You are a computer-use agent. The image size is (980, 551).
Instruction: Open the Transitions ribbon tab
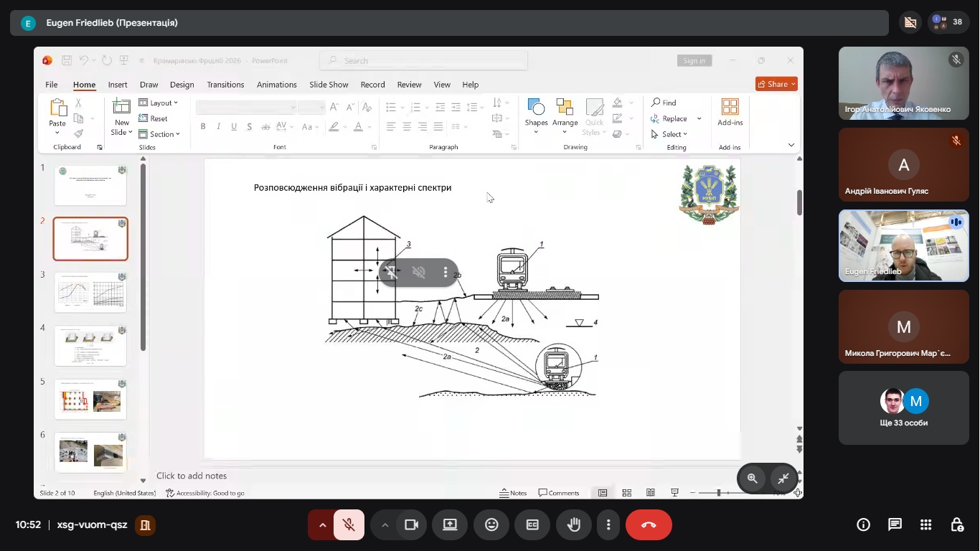tap(225, 85)
